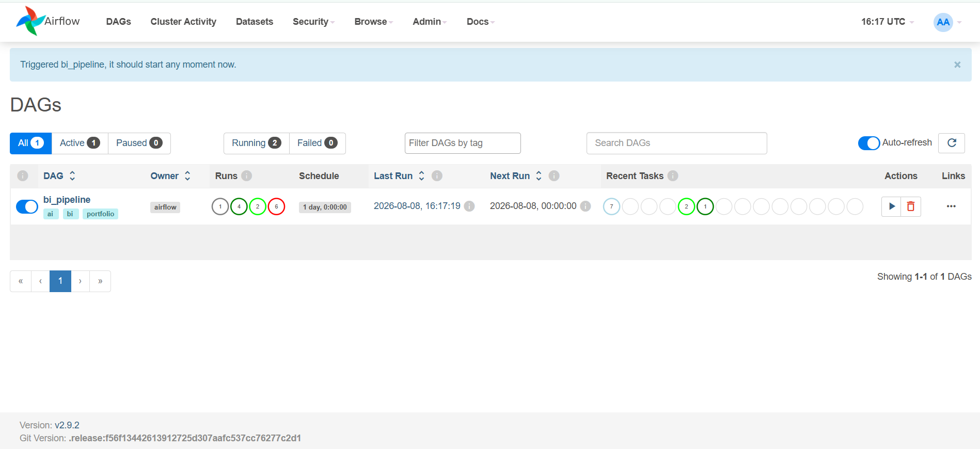980x449 pixels.
Task: Click the portfolio tag
Action: pos(101,214)
